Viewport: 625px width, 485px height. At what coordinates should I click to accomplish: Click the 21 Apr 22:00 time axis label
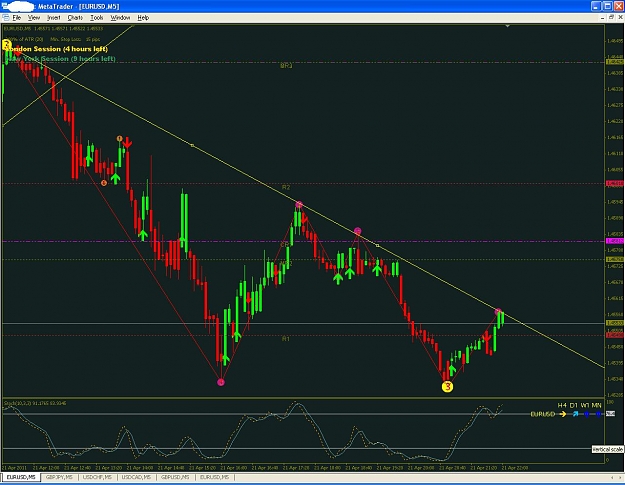coord(515,467)
